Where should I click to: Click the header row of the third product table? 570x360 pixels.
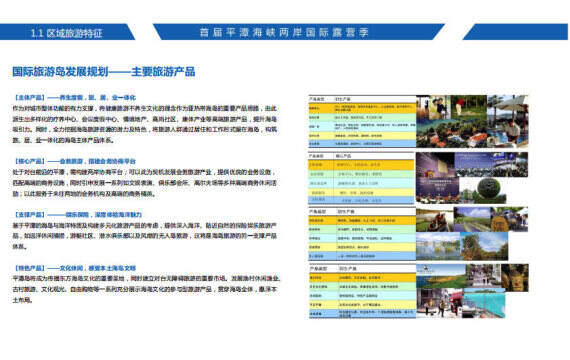pos(362,211)
